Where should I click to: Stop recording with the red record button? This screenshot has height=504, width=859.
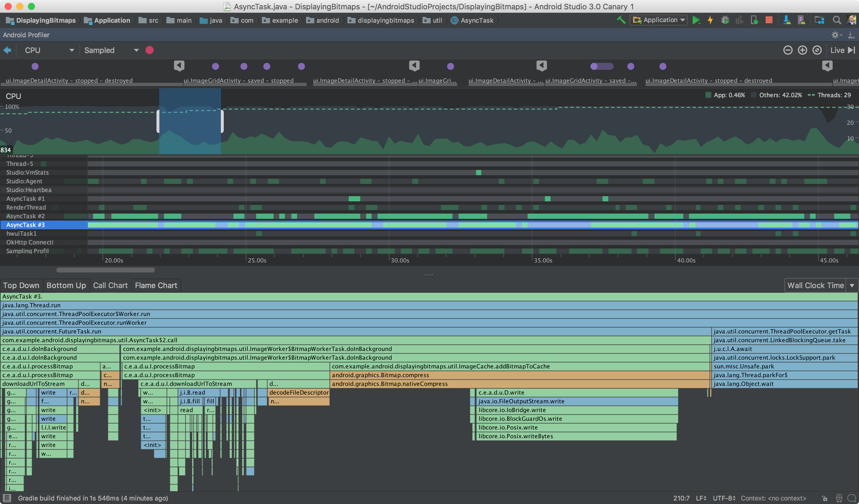tap(149, 50)
